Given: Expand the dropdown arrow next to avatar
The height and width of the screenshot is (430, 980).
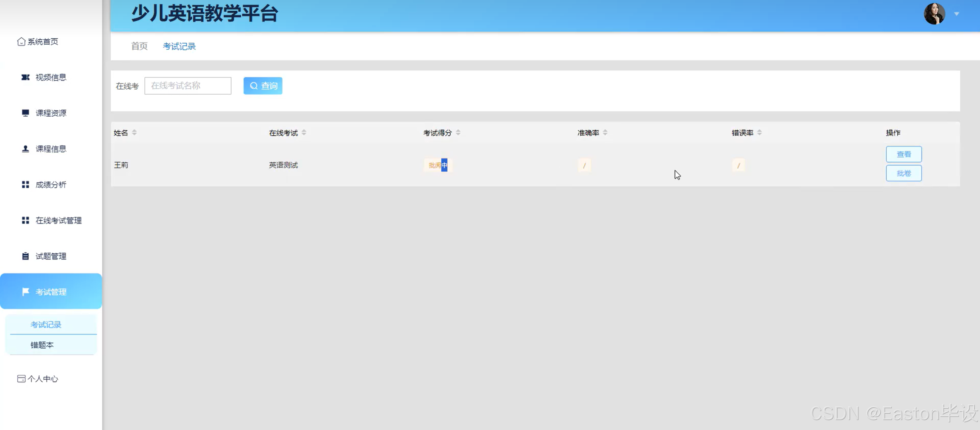Looking at the screenshot, I should (956, 14).
